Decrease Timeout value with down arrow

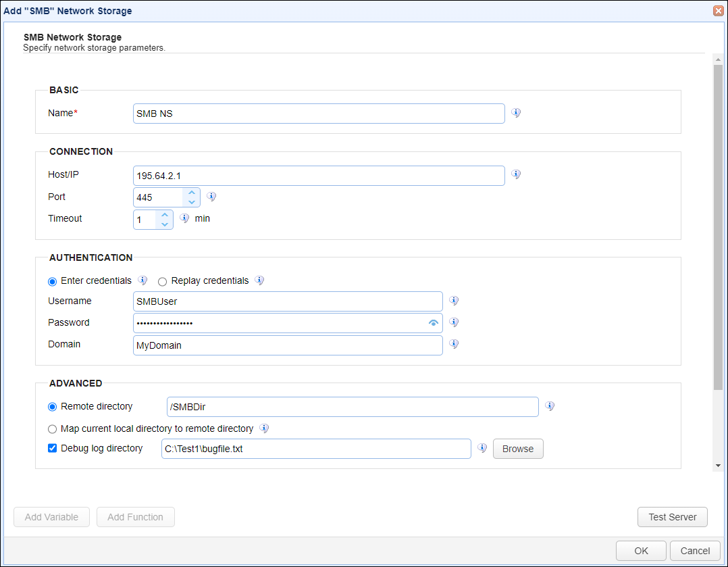pos(165,224)
